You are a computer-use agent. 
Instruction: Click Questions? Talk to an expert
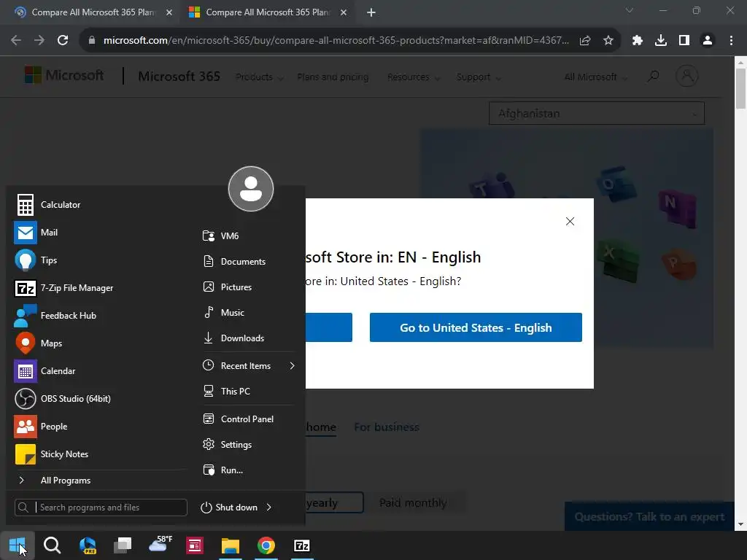pos(649,517)
